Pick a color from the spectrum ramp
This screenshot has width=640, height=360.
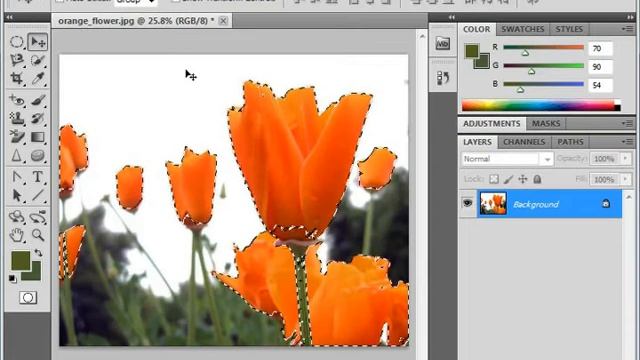tap(541, 105)
